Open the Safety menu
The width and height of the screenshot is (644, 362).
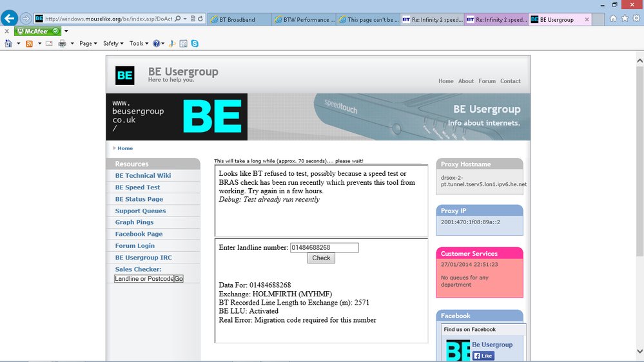point(113,44)
